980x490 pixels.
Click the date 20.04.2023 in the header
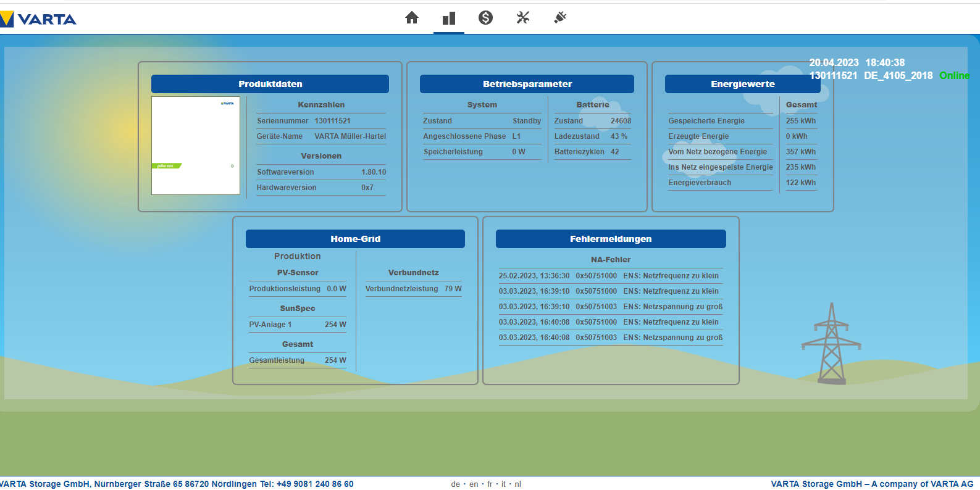(x=834, y=62)
